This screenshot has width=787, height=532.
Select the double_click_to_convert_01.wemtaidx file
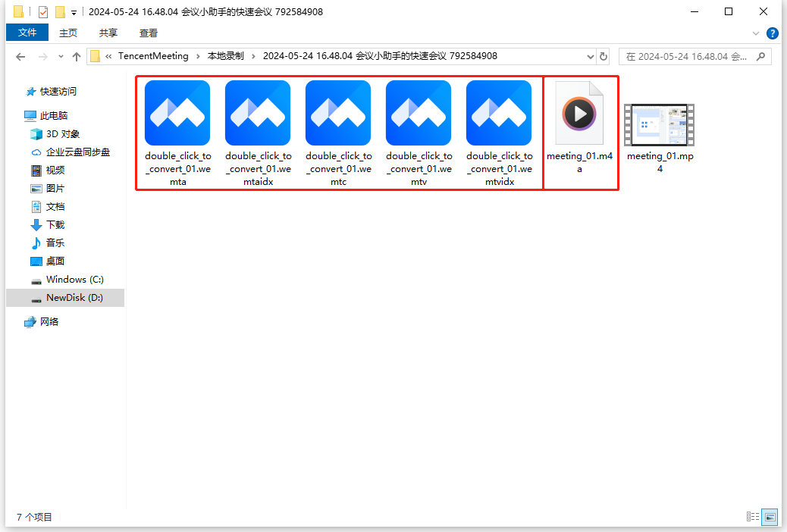tap(258, 133)
